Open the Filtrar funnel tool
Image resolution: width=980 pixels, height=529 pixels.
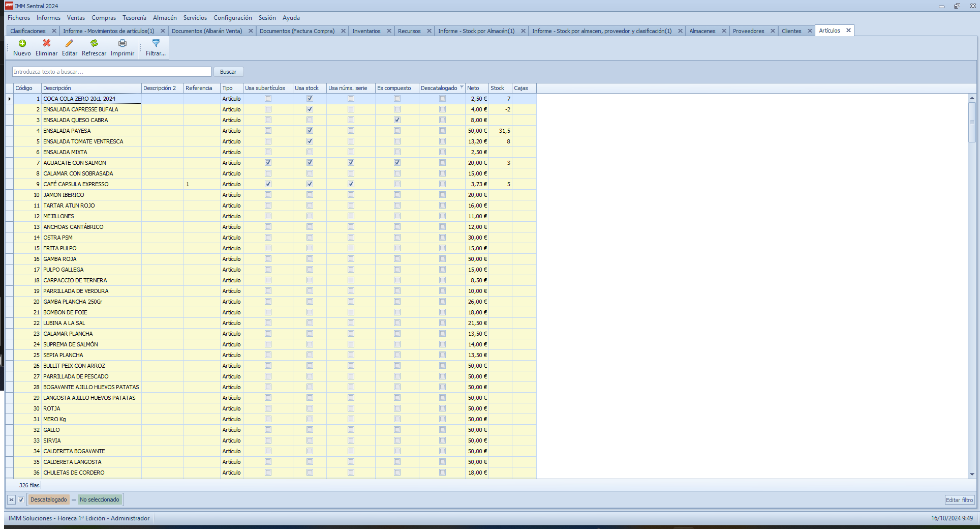[156, 44]
